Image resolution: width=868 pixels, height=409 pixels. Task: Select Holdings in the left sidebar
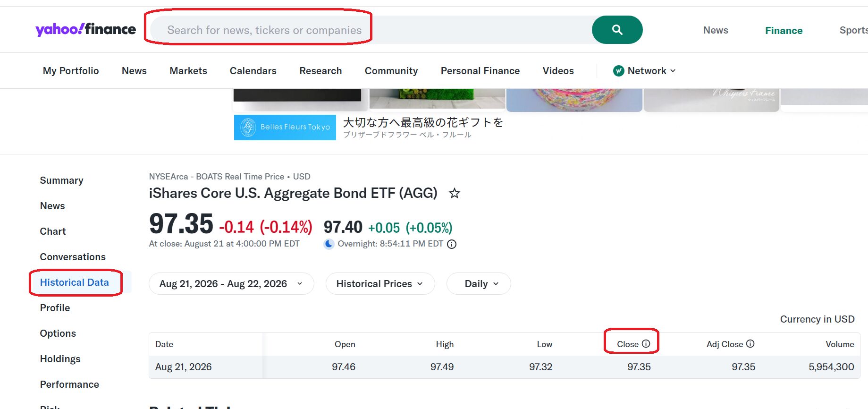click(x=60, y=359)
